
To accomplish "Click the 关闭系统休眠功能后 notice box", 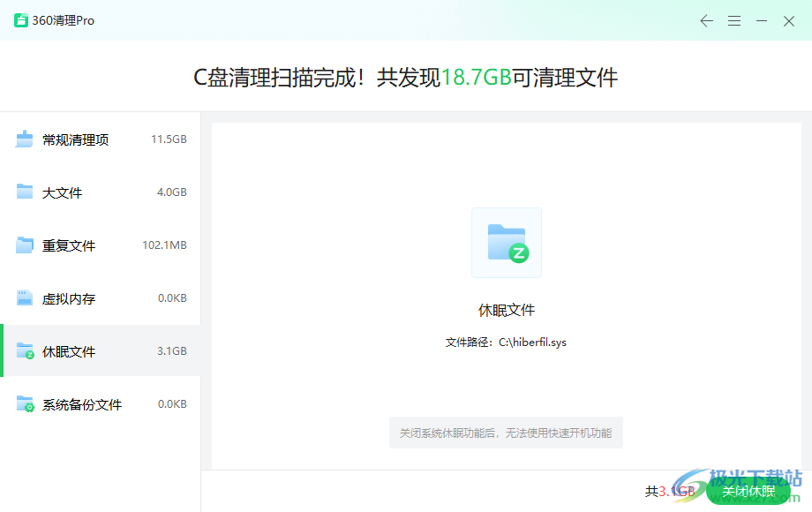I will [506, 433].
